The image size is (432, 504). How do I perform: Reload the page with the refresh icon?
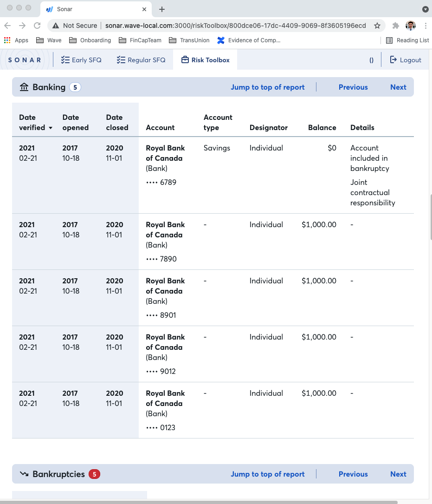coord(38,26)
